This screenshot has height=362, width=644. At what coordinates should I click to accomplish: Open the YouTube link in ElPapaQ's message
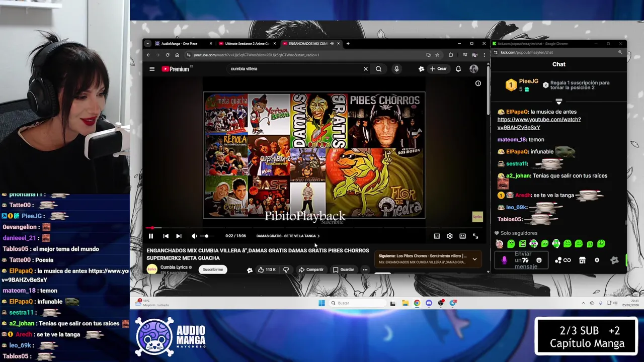539,123
